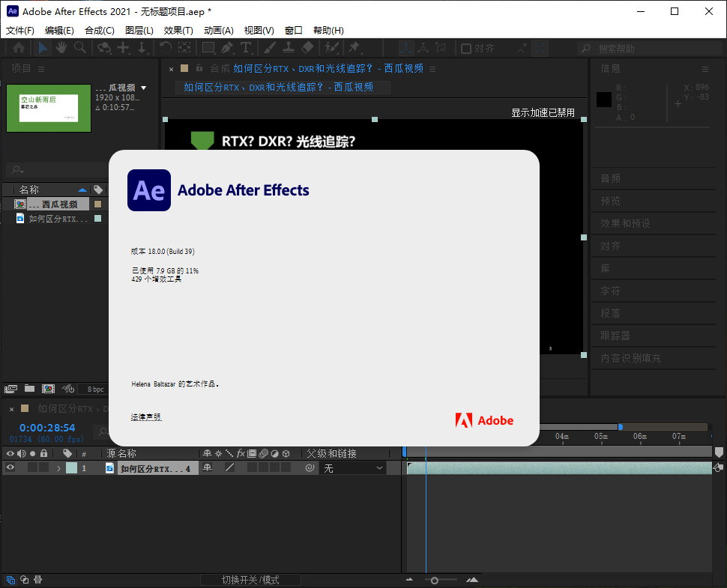Toggle the shy switch on layer 1
The width and height of the screenshot is (727, 588).
coord(208,468)
